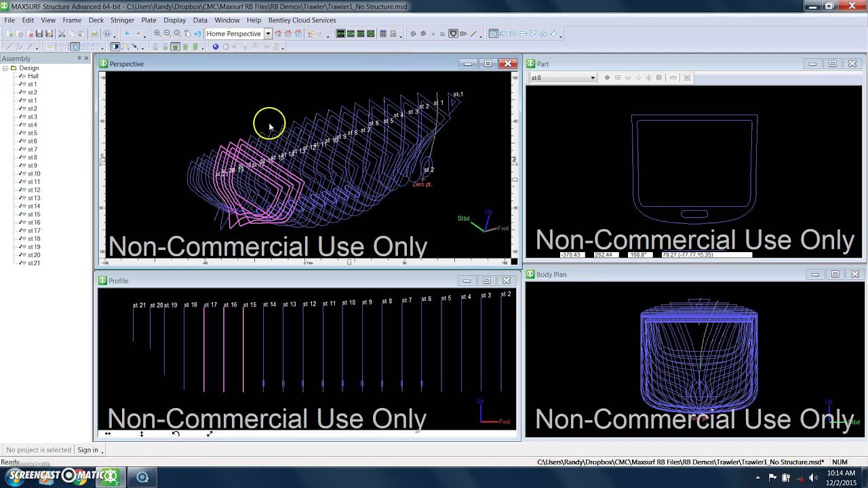Viewport: 868px width, 488px height.
Task: Open the File menu
Action: [9, 20]
